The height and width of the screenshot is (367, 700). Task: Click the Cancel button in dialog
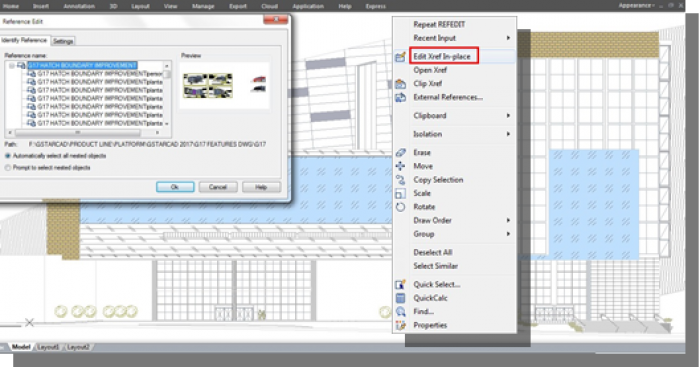pyautogui.click(x=218, y=187)
